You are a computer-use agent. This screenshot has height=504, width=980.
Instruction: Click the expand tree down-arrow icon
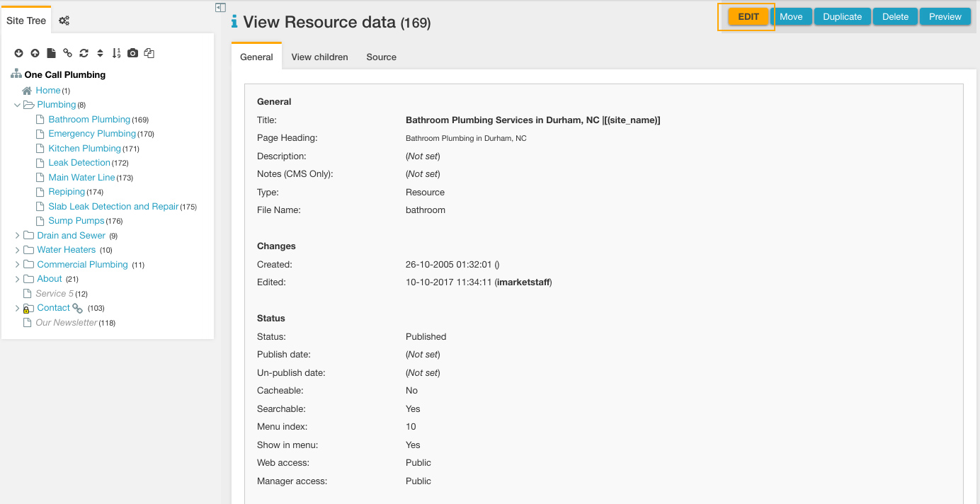point(18,53)
